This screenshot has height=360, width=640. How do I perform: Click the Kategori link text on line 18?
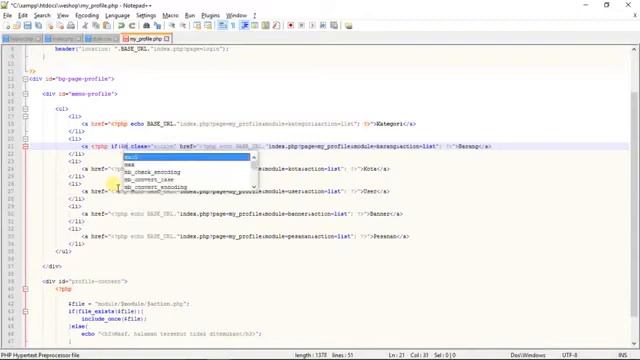389,124
